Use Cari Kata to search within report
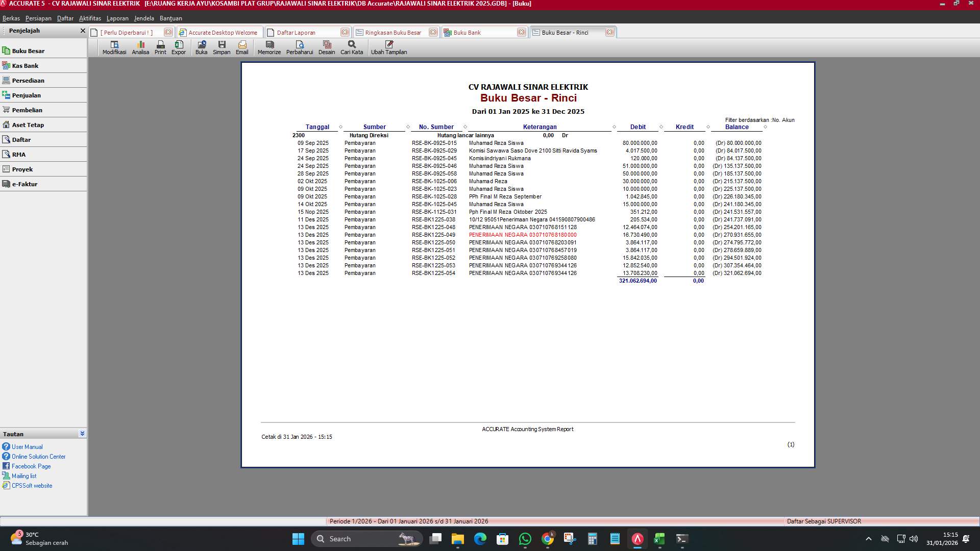 pyautogui.click(x=351, y=47)
